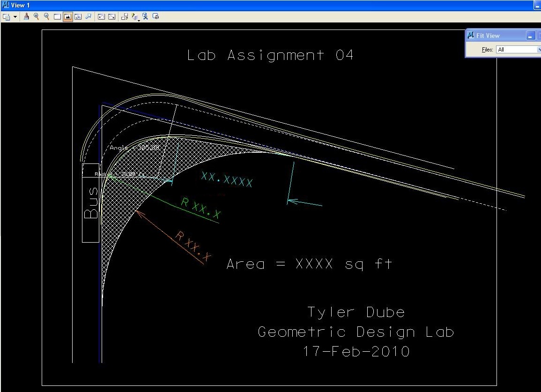Open the View Attributes tool
The image size is (541, 392).
7,16
